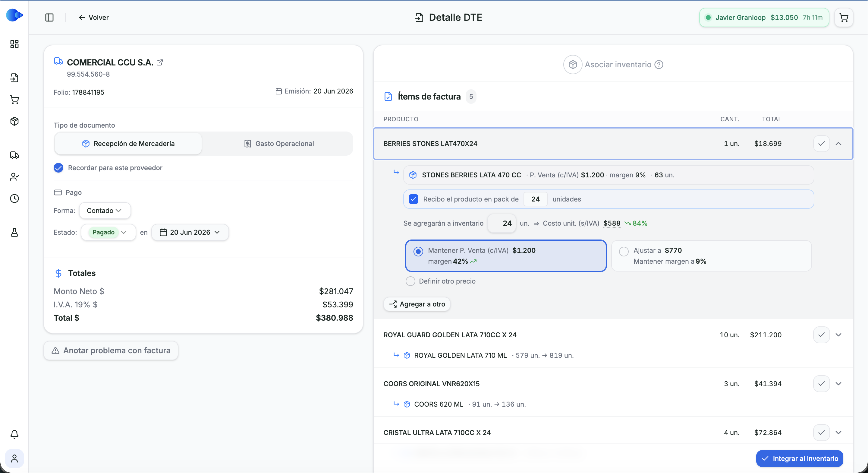Viewport: 868px width, 473px height.
Task: Open the Estado Pagado dropdown
Action: click(x=108, y=232)
